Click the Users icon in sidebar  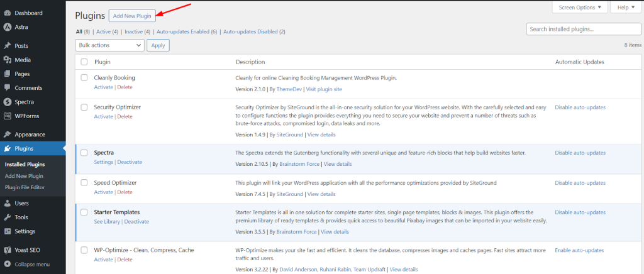click(x=7, y=204)
